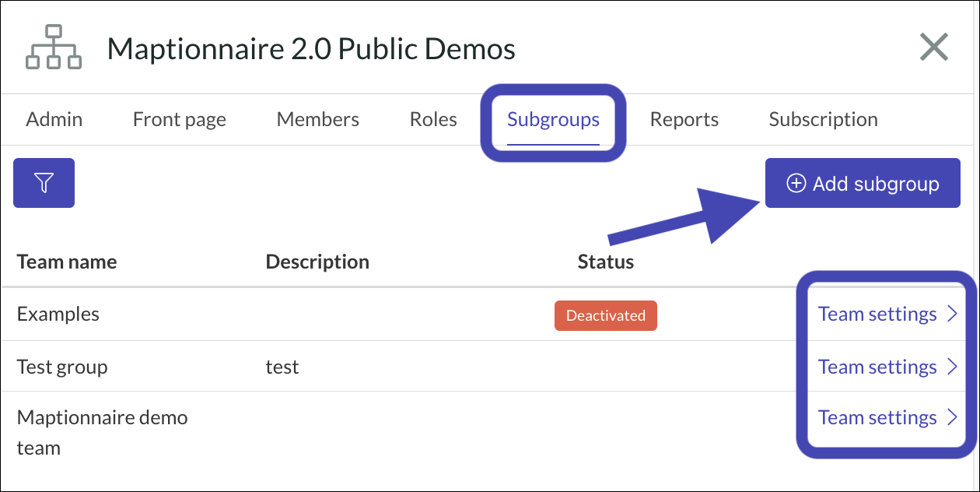The width and height of the screenshot is (980, 492).
Task: Click the Deactivated status badge
Action: 606,315
